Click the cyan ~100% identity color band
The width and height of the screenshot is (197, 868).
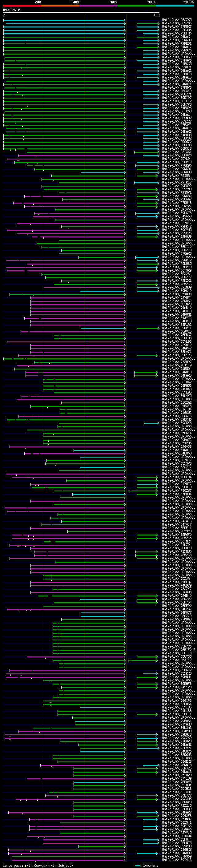click(x=175, y=6)
